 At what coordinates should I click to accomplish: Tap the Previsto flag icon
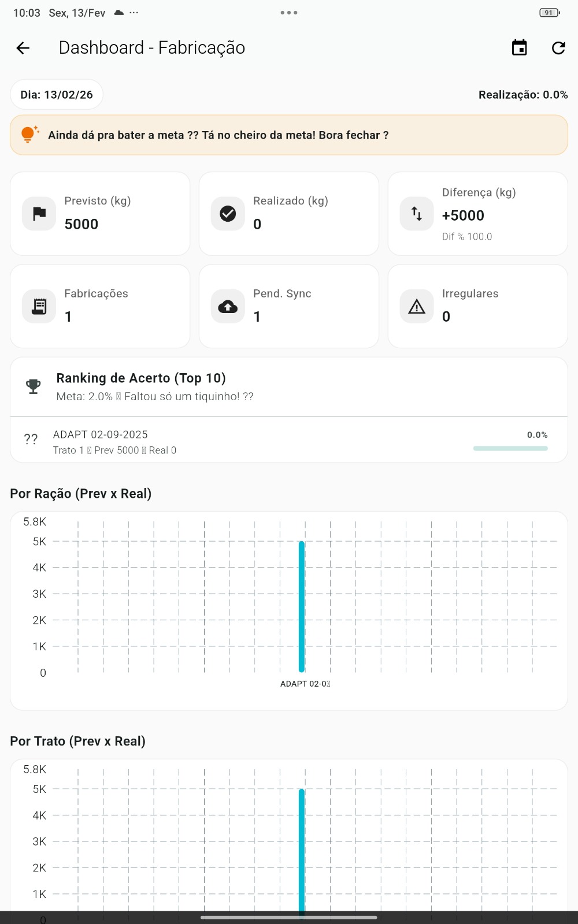39,214
